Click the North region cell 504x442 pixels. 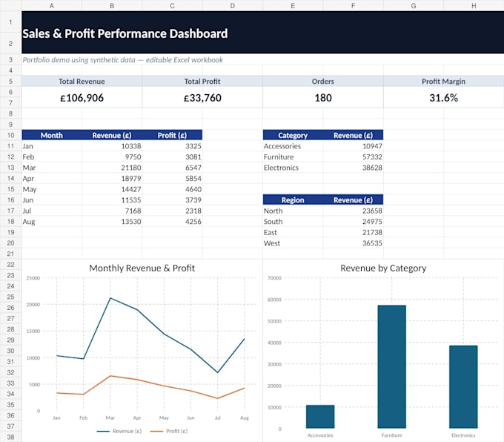293,211
